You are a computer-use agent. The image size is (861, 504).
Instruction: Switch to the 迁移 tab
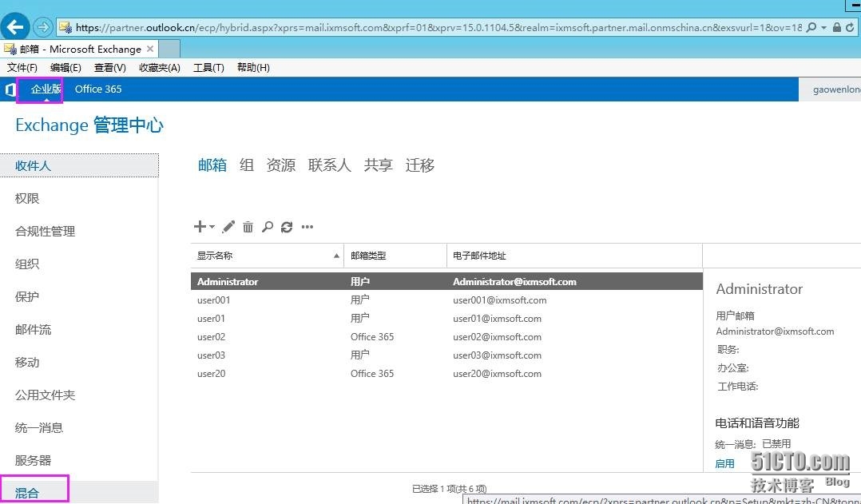pos(420,165)
